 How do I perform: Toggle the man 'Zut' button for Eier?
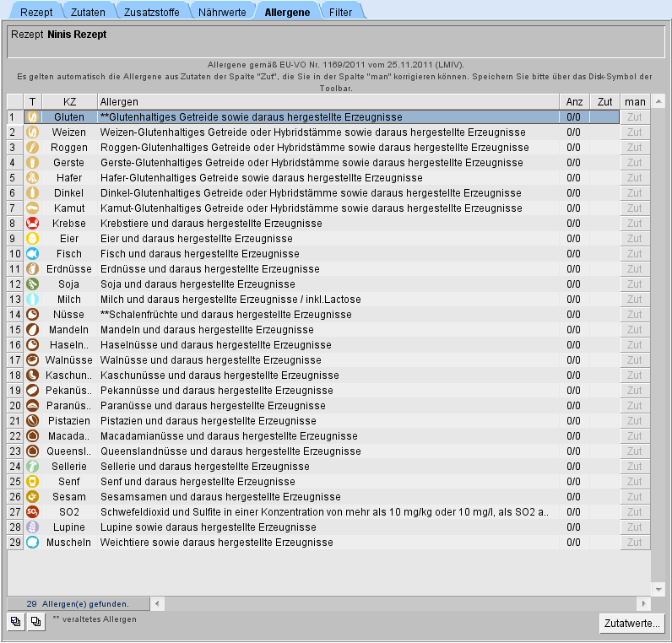(x=635, y=239)
